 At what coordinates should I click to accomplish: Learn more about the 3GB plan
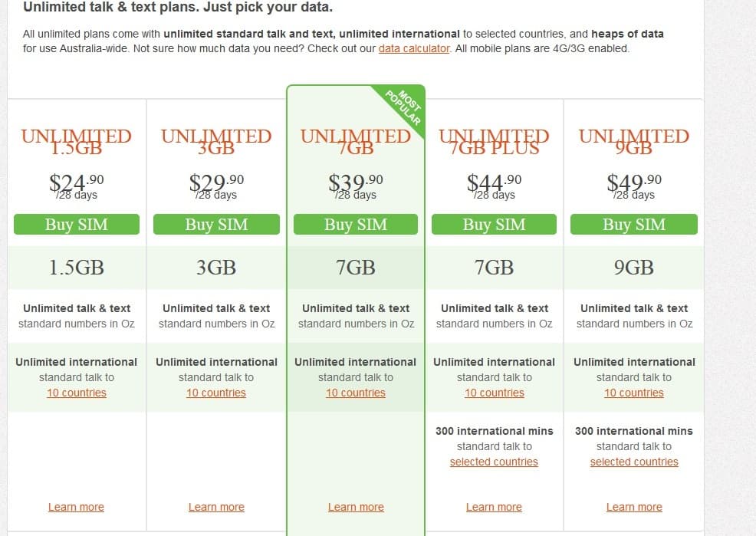click(x=216, y=507)
